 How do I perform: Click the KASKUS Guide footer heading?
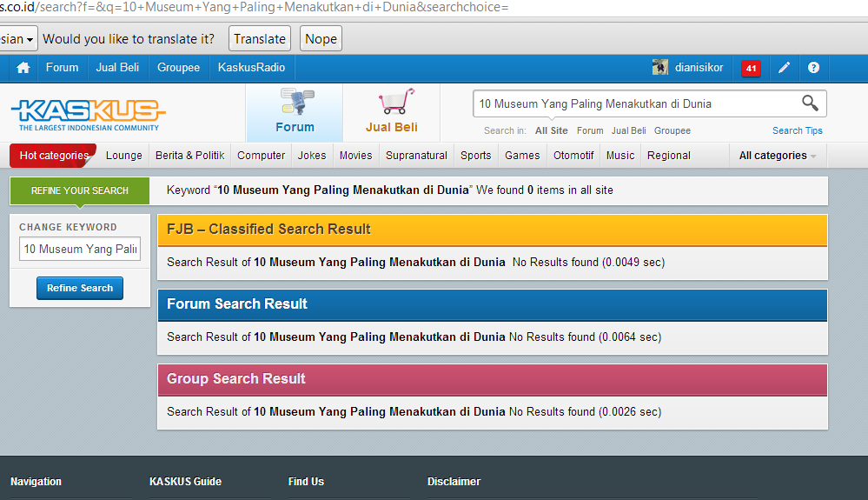185,482
